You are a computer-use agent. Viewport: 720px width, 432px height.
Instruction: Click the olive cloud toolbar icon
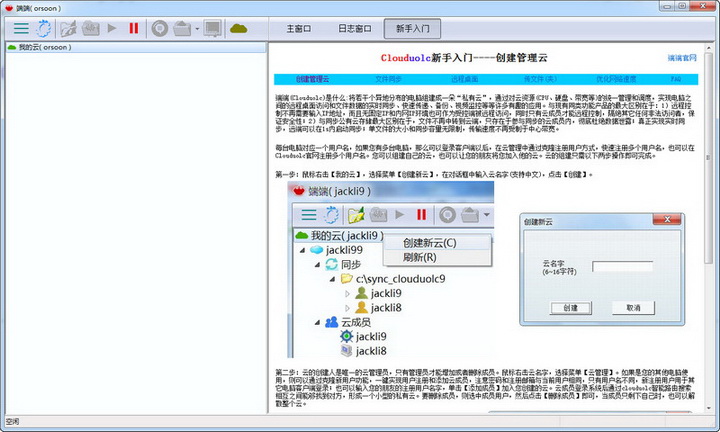click(x=238, y=29)
